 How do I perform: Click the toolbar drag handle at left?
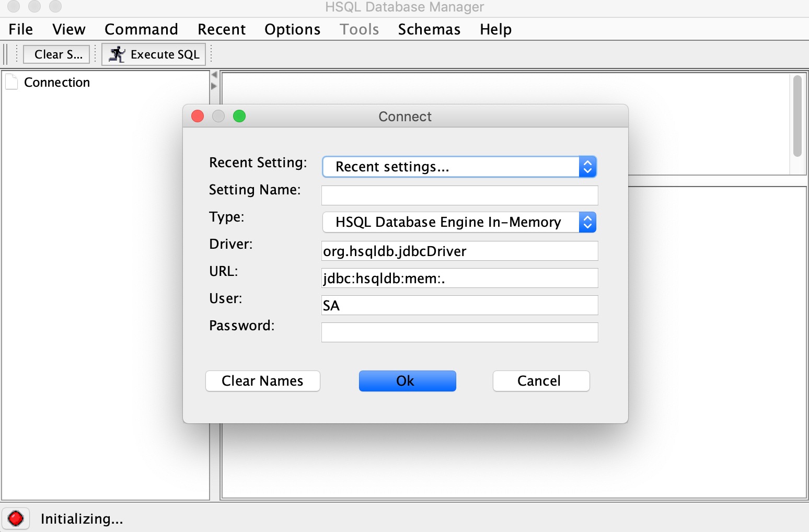[x=6, y=54]
